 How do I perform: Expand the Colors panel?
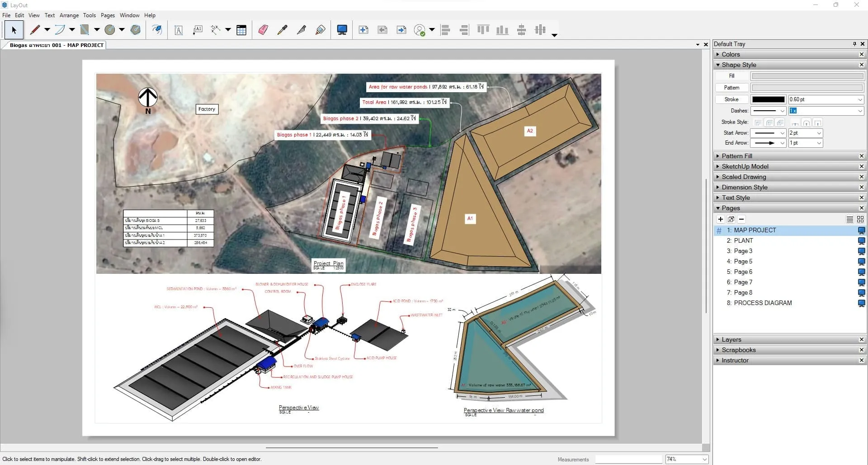pyautogui.click(x=718, y=54)
